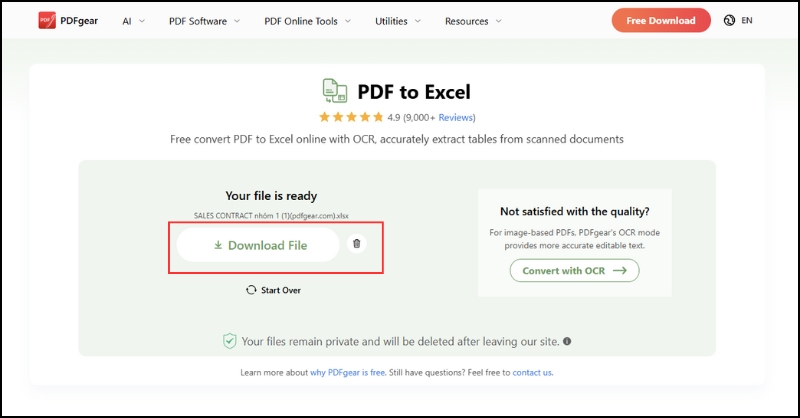Image resolution: width=800 pixels, height=418 pixels.
Task: Expand the PDF Software dropdown chevron
Action: 237,21
